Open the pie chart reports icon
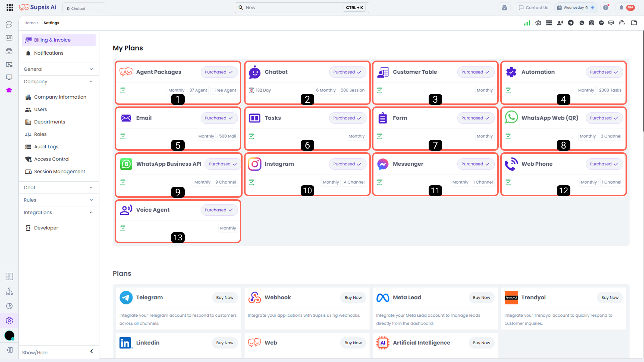This screenshot has width=644, height=362. coord(9,306)
